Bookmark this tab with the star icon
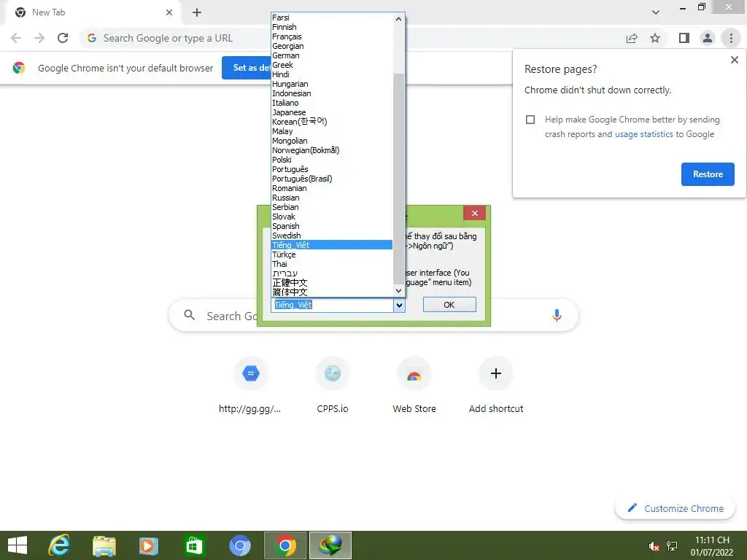Image resolution: width=747 pixels, height=560 pixels. [x=655, y=38]
